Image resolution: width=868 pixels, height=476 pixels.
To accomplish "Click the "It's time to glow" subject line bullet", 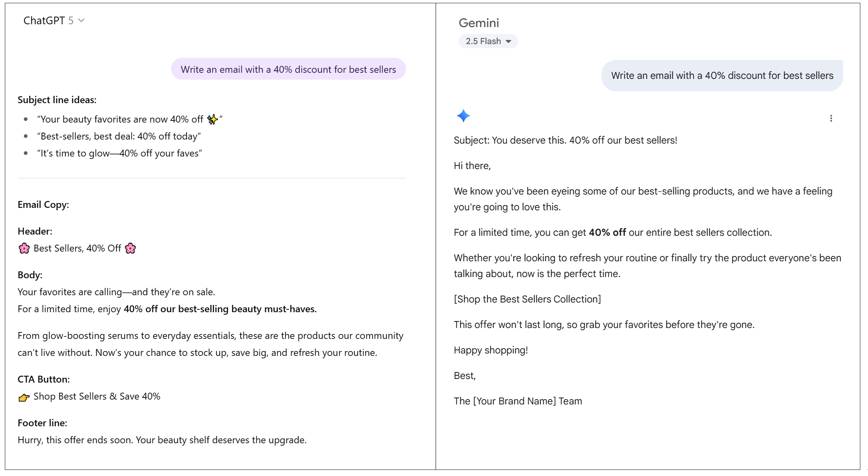I will [119, 153].
